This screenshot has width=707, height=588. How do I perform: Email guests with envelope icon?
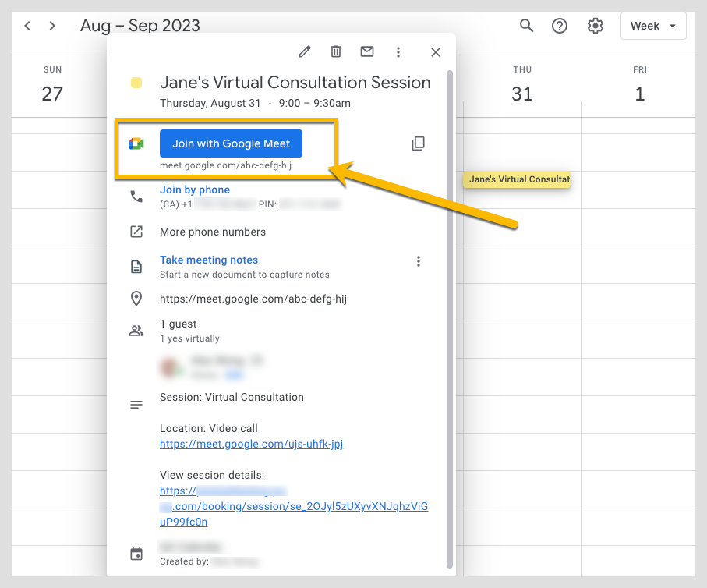click(x=367, y=52)
